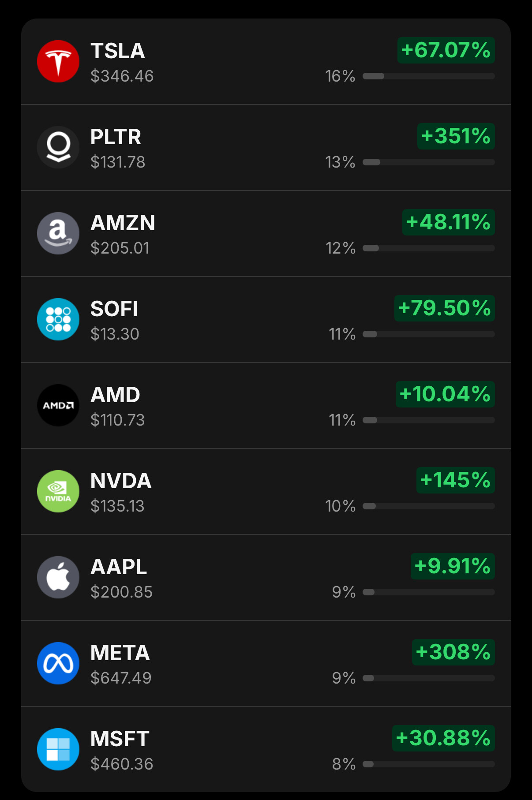
Task: Open the Microsoft logo icon
Action: point(58,749)
